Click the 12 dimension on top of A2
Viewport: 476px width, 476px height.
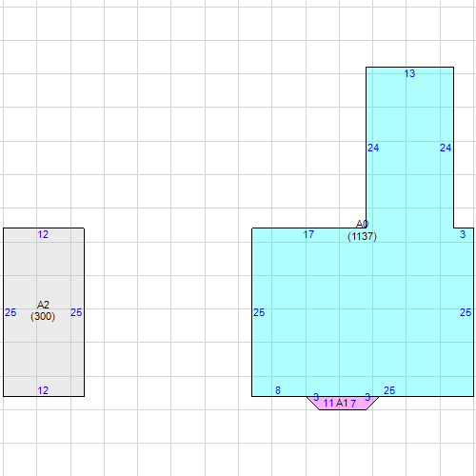pyautogui.click(x=43, y=234)
